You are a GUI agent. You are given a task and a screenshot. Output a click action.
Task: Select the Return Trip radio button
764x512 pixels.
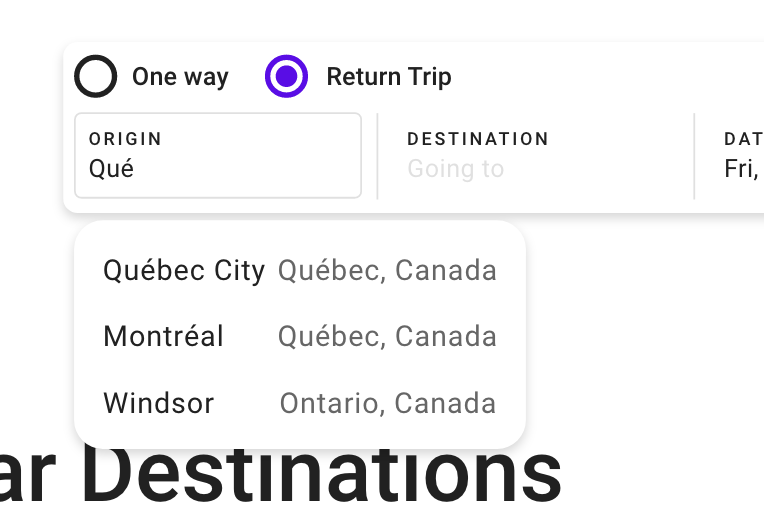tap(287, 76)
